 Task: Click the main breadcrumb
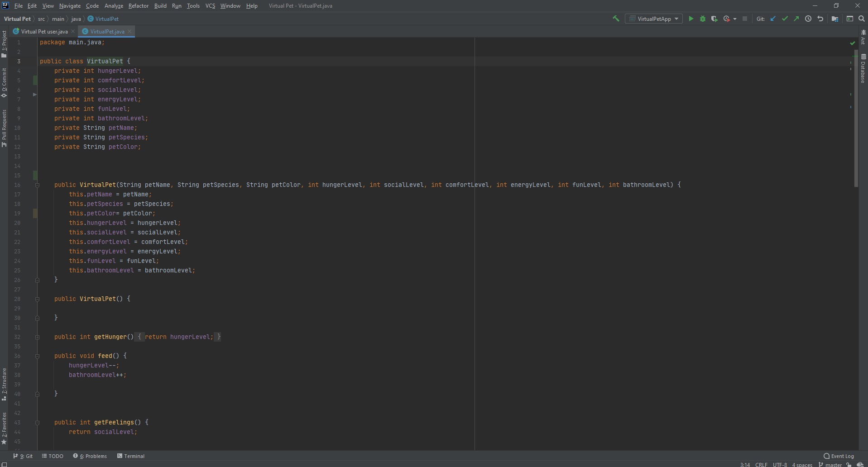pyautogui.click(x=58, y=19)
